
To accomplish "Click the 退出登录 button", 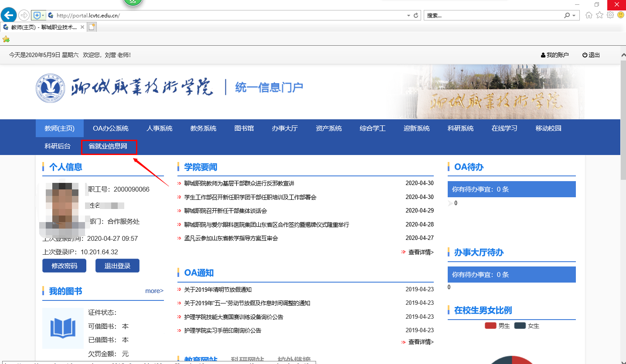I will pyautogui.click(x=117, y=266).
